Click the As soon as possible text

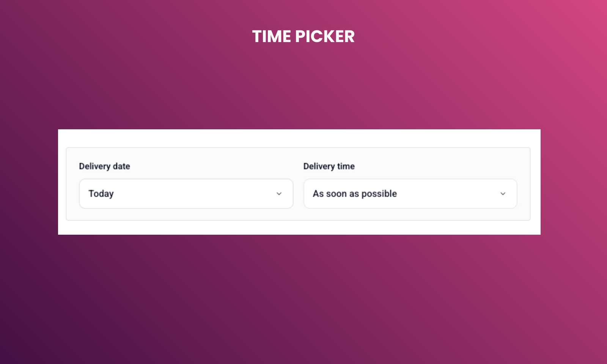point(354,194)
